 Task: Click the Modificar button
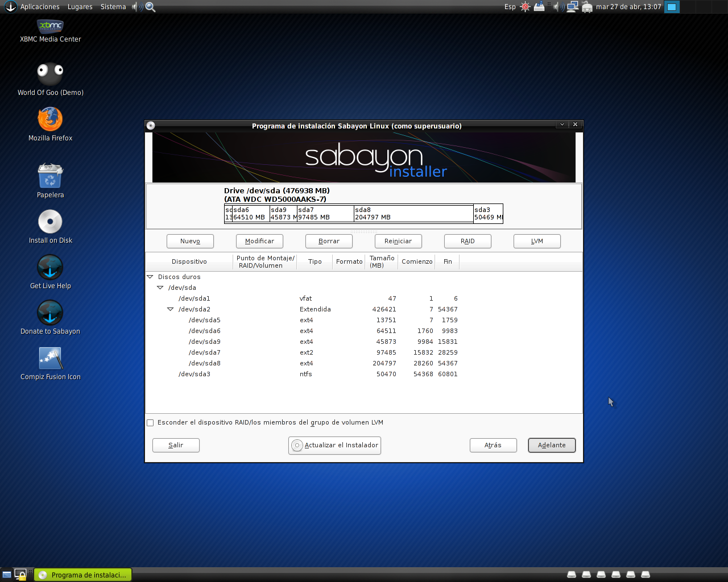pyautogui.click(x=259, y=241)
